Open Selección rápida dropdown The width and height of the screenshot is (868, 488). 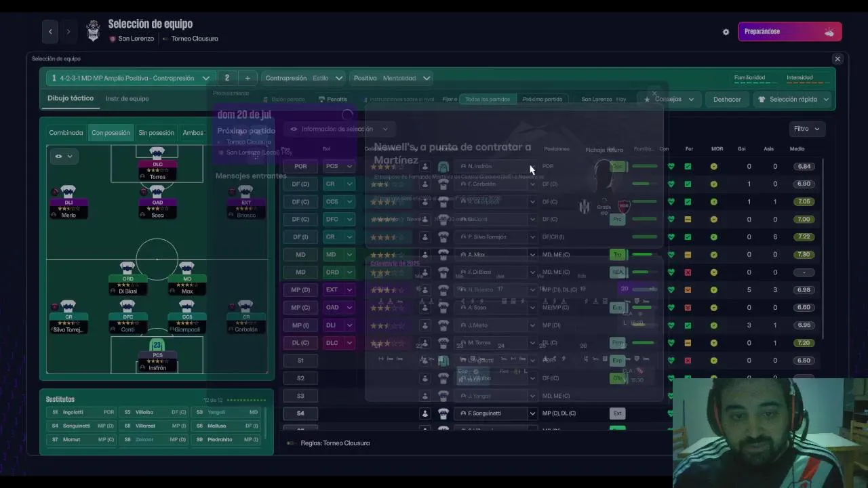coord(793,99)
